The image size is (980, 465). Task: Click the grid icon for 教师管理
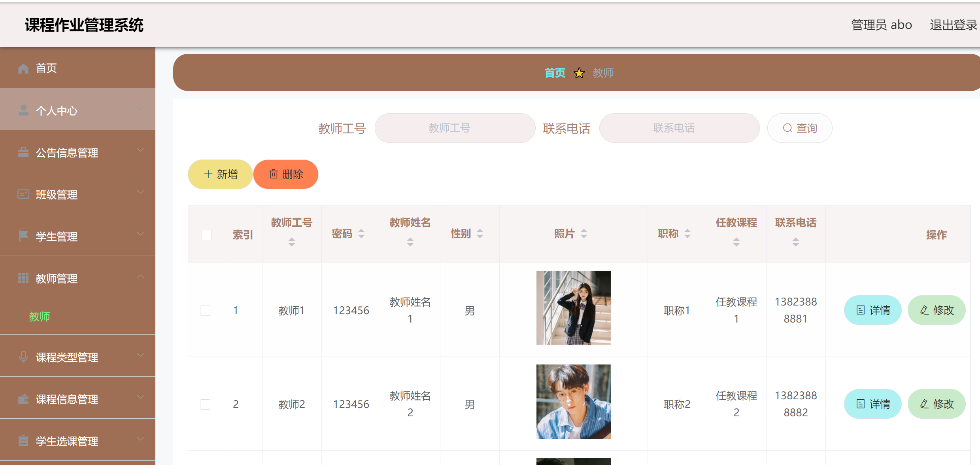click(x=23, y=278)
